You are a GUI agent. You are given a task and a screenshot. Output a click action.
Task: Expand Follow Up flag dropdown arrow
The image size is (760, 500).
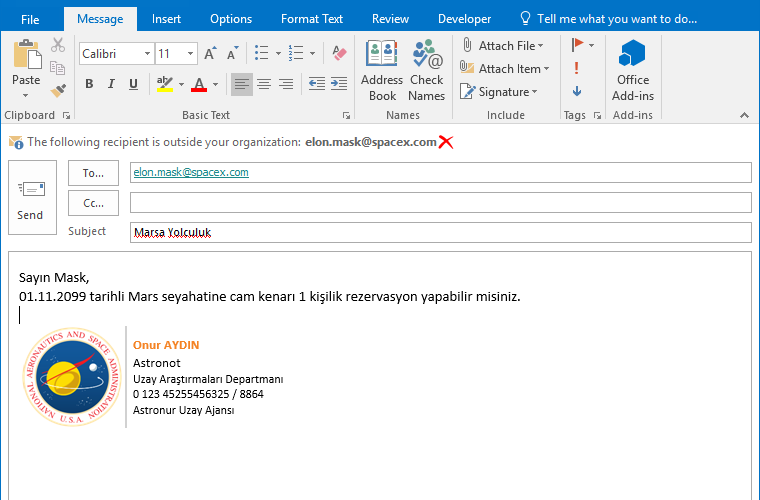[x=591, y=45]
